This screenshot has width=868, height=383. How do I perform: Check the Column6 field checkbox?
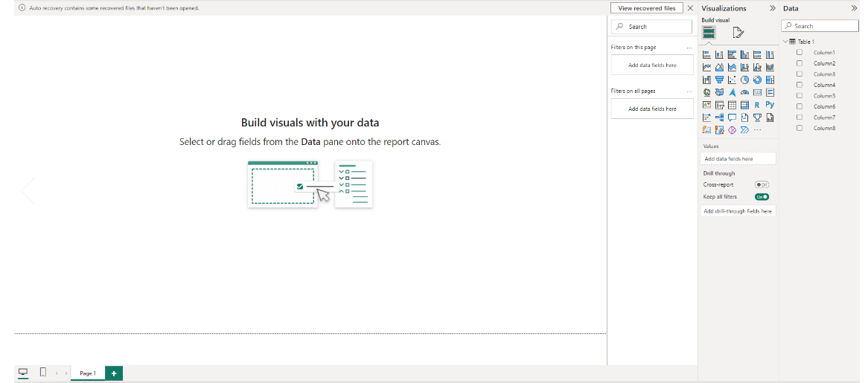800,106
